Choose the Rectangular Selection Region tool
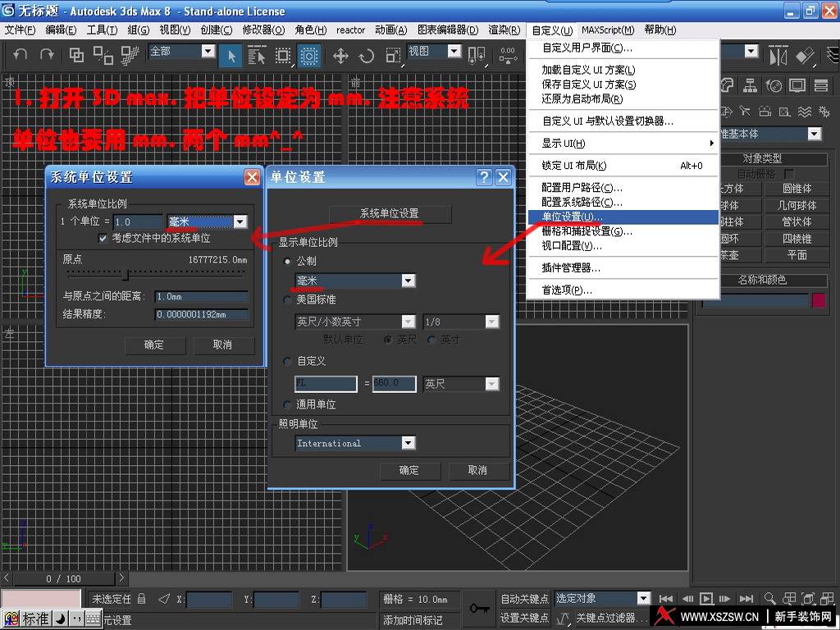Image resolution: width=840 pixels, height=630 pixels. 283,55
